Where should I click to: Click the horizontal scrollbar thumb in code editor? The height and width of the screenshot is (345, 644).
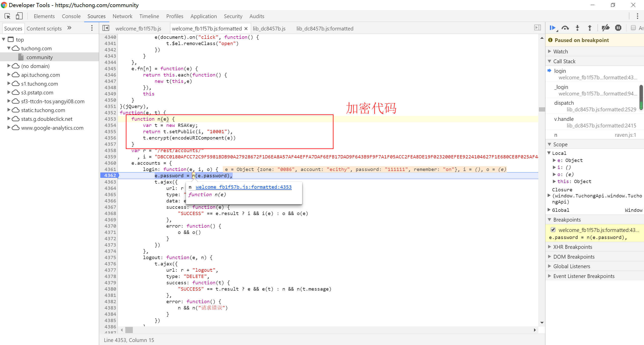coord(129,330)
